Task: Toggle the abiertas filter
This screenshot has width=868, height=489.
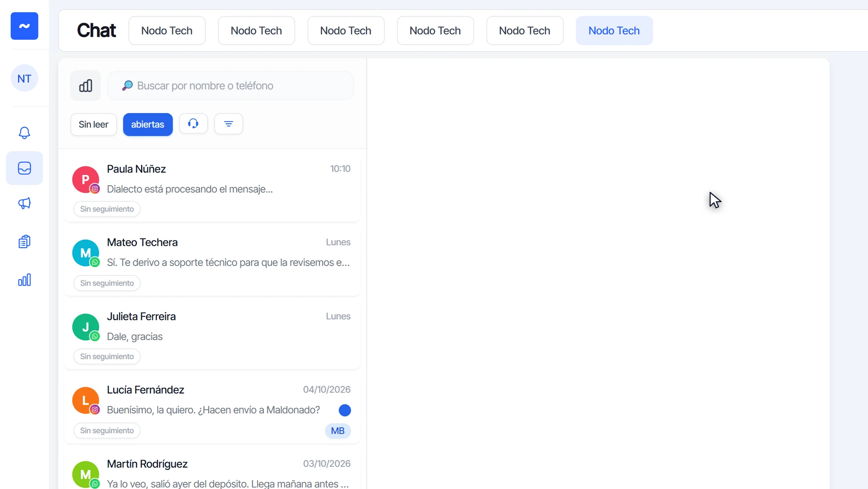Action: coord(148,124)
